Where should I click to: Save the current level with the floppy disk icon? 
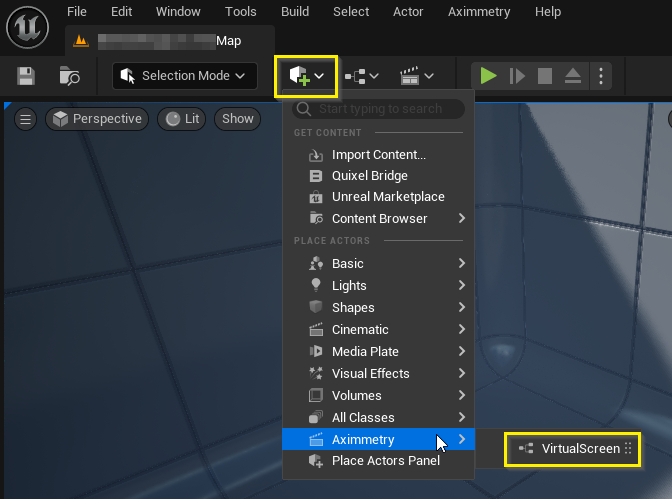pos(26,76)
